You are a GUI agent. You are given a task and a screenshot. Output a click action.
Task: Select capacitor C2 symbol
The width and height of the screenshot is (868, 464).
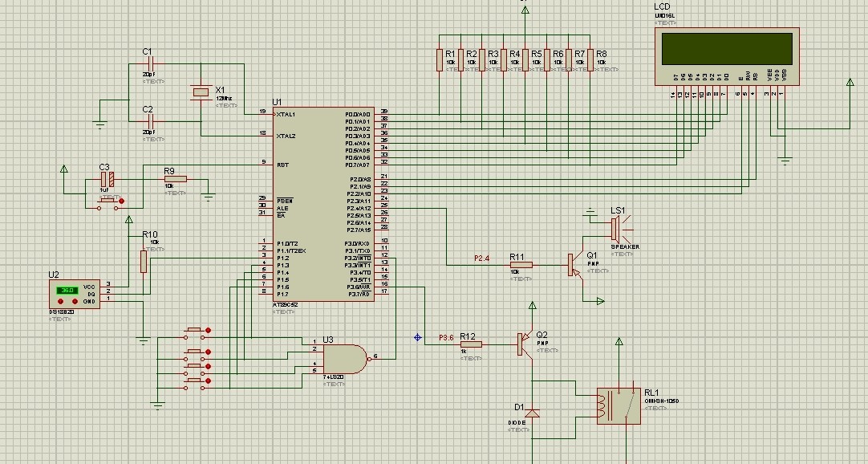point(150,121)
